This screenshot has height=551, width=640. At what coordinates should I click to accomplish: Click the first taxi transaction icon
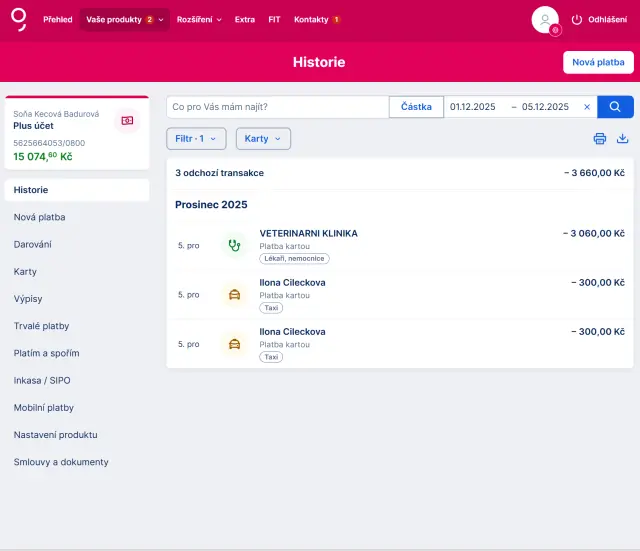(x=234, y=295)
